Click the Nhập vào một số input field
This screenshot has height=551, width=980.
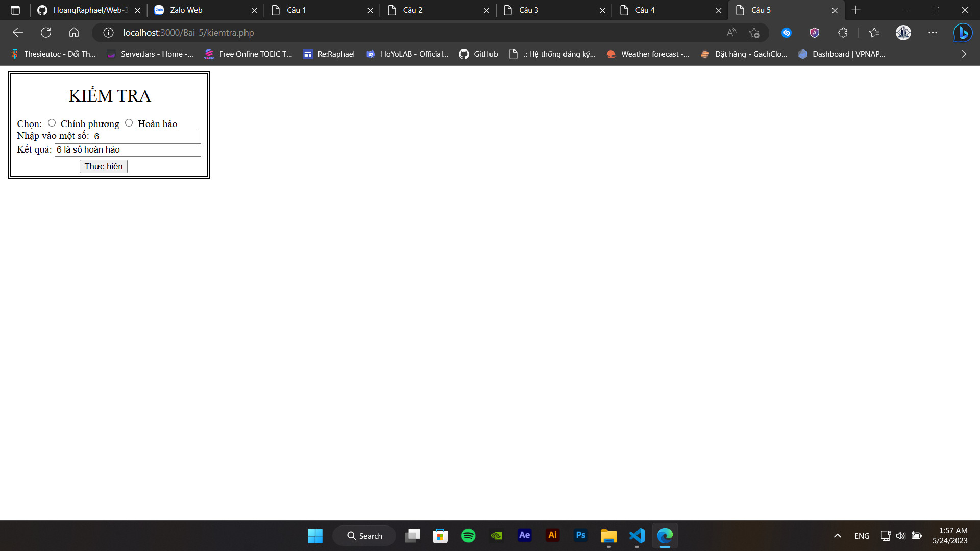click(145, 136)
